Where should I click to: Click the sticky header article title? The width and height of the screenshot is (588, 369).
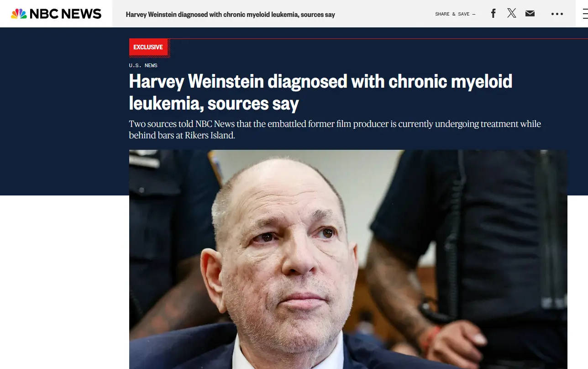[231, 15]
